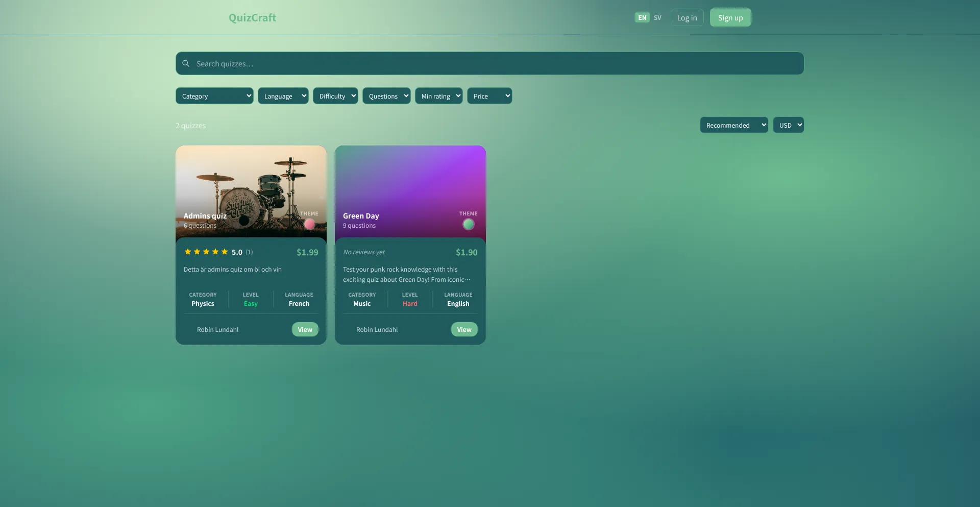This screenshot has width=980, height=507.
Task: Click the Log in button
Action: click(687, 17)
